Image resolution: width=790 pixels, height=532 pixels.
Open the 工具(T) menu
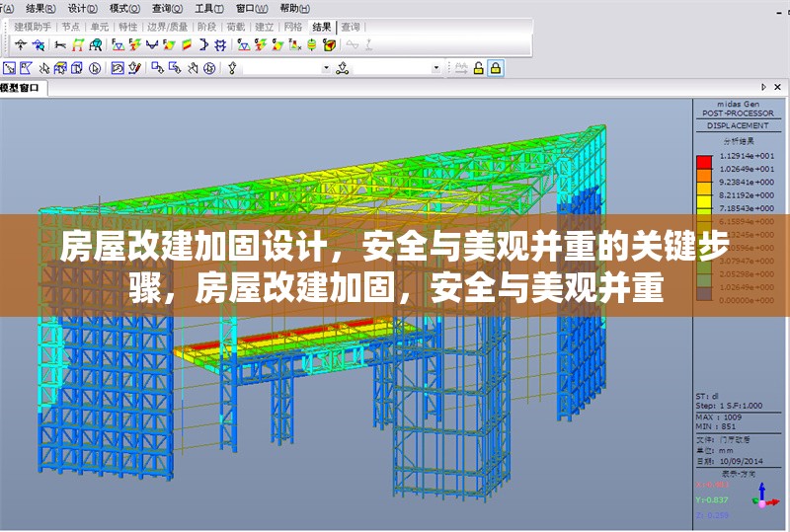pyautogui.click(x=209, y=9)
